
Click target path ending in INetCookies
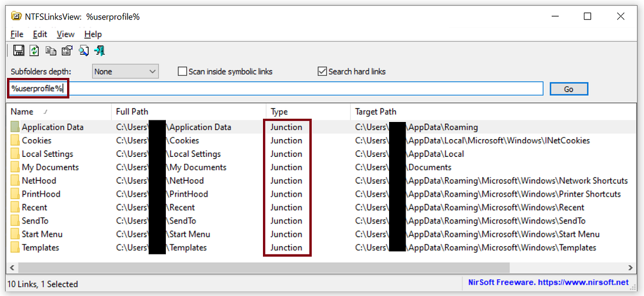coord(472,141)
